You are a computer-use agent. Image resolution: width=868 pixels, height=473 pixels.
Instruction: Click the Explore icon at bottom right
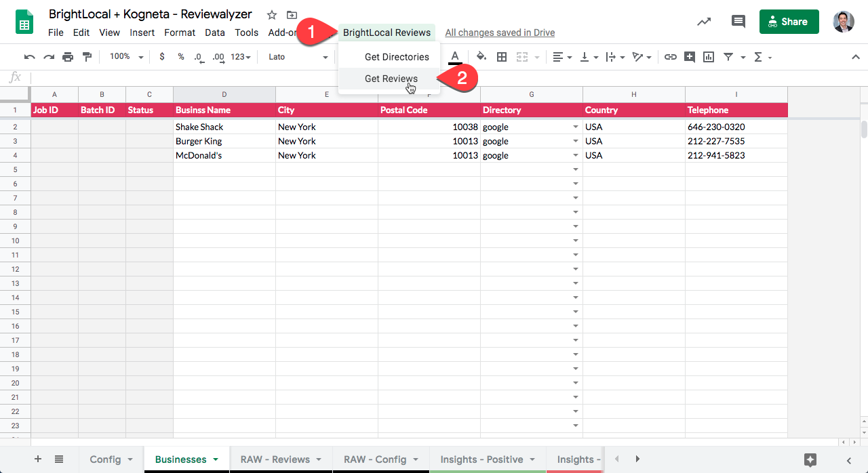[x=810, y=459]
